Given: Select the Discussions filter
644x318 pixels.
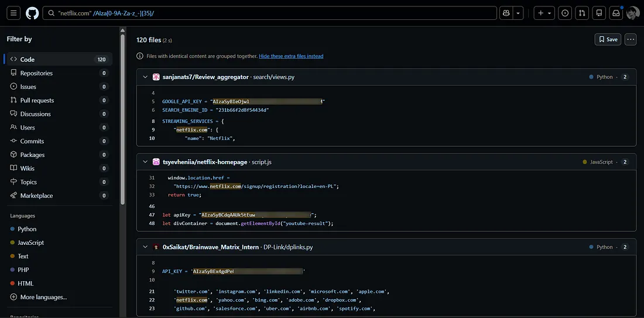Looking at the screenshot, I should pyautogui.click(x=59, y=114).
